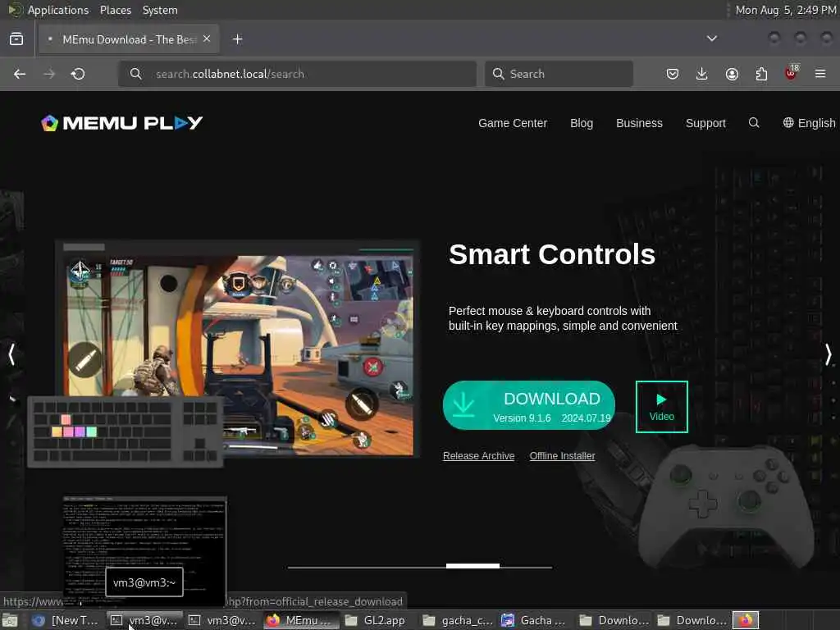
Task: Open the first Downlo folder taskbar item
Action: [x=614, y=620]
